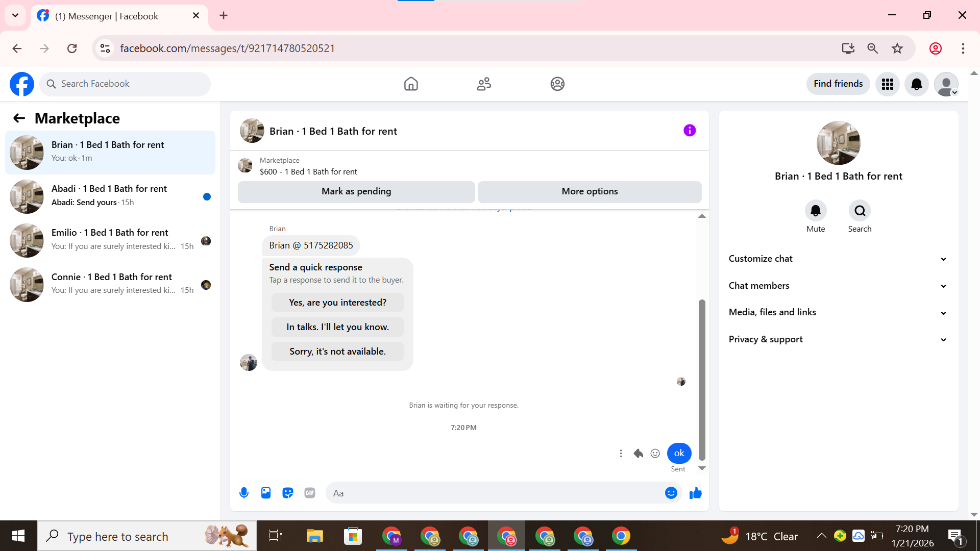The width and height of the screenshot is (980, 551).
Task: Open emoji picker in message field
Action: coord(671,493)
